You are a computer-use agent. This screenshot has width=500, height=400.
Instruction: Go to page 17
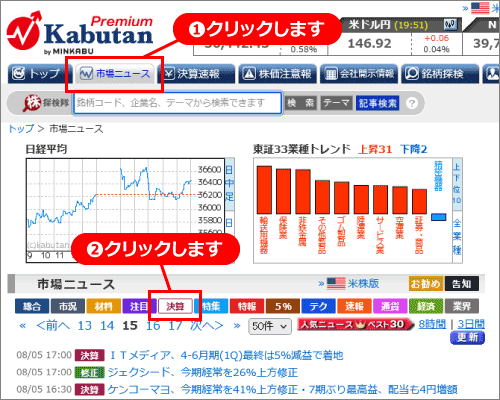(176, 325)
